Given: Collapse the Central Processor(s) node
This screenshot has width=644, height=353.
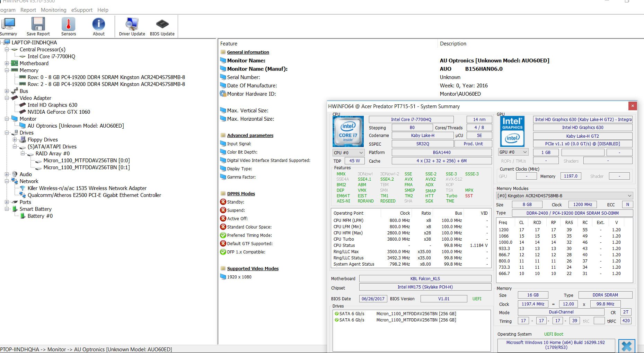Looking at the screenshot, I should click(x=7, y=49).
